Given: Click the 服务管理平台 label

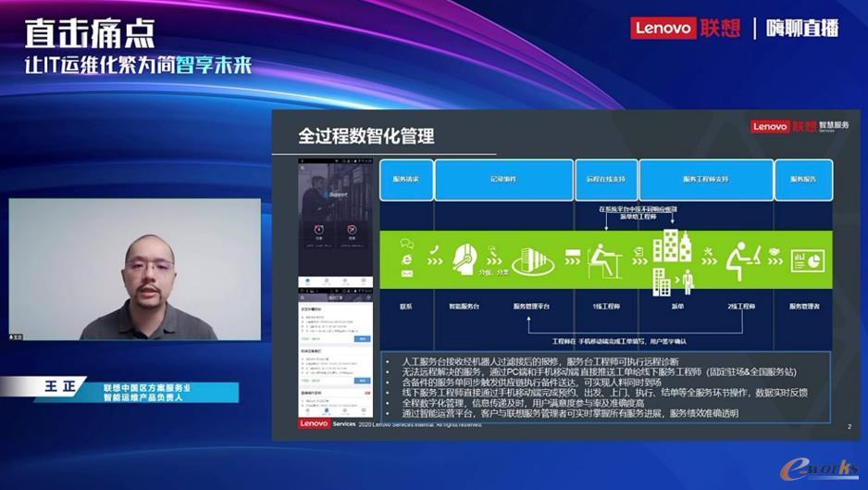Looking at the screenshot, I should (x=531, y=306).
